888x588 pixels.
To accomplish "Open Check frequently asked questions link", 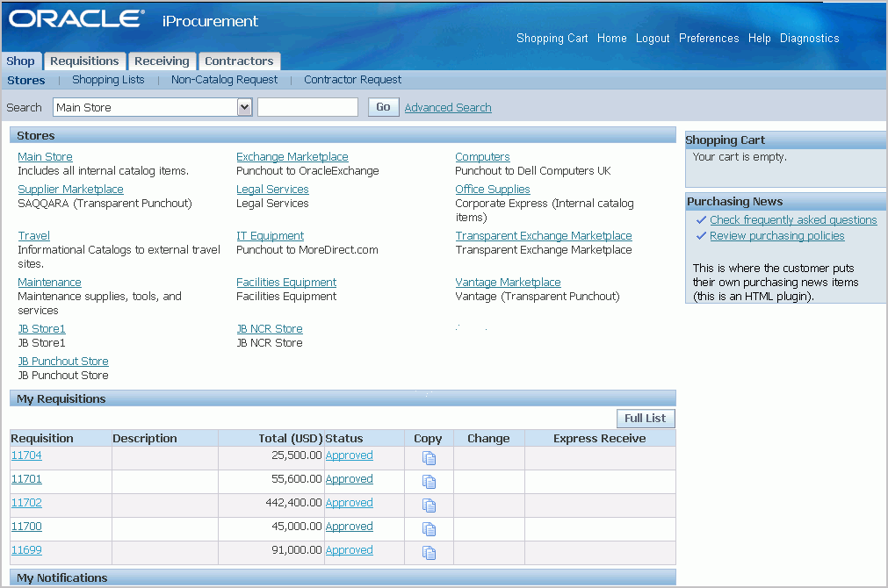I will click(793, 220).
